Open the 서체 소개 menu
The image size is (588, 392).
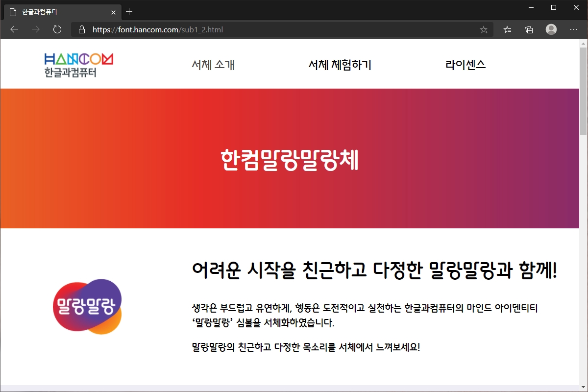tap(213, 65)
